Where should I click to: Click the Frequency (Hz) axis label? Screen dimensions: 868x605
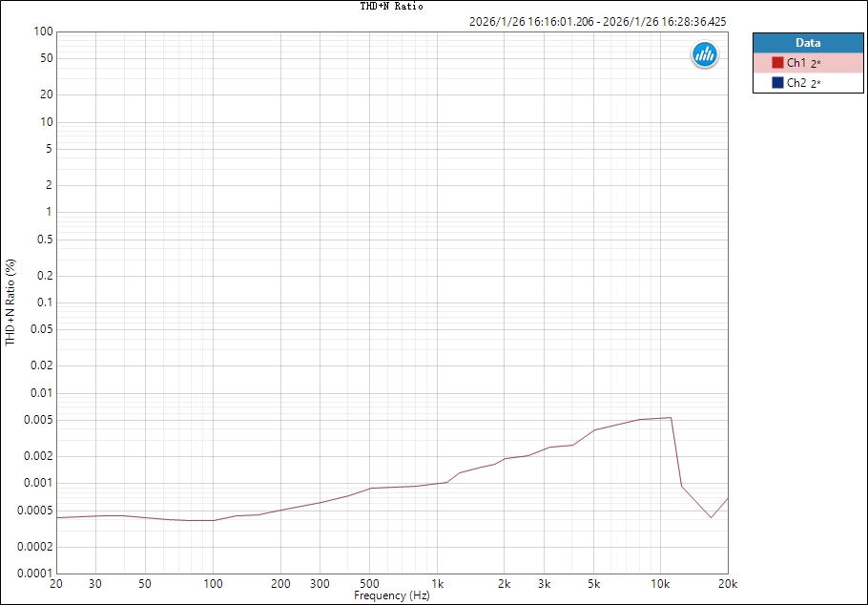point(392,595)
